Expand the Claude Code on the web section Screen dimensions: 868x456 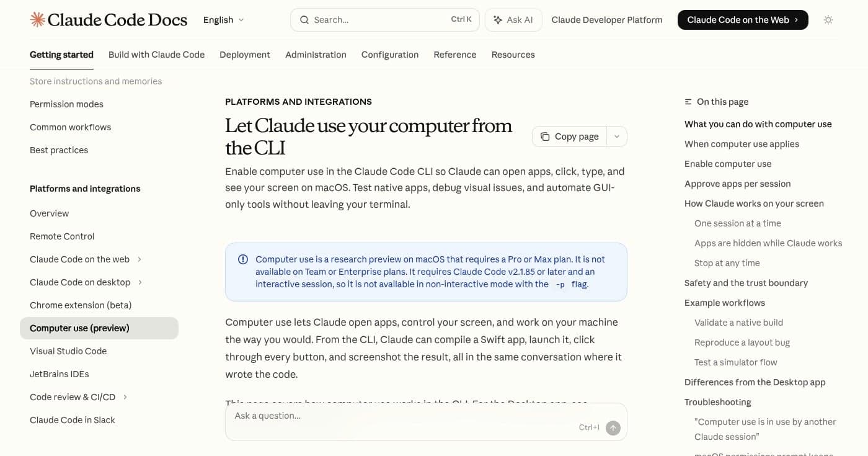(x=139, y=259)
